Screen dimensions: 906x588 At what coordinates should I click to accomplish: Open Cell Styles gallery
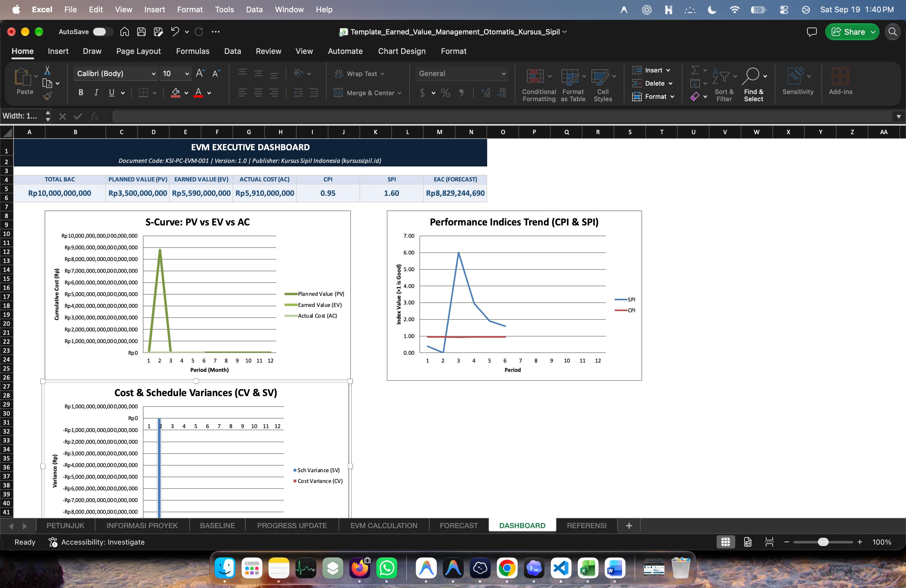click(x=603, y=85)
